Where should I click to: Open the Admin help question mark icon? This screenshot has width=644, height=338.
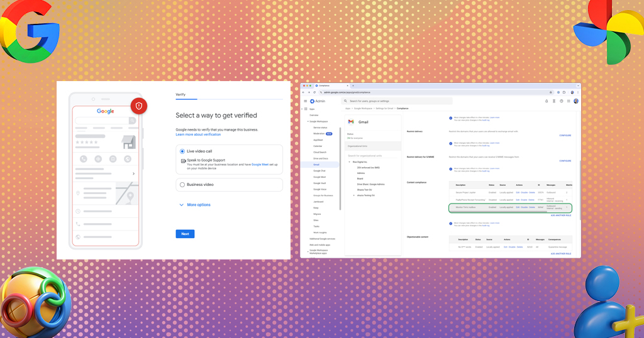coord(561,101)
